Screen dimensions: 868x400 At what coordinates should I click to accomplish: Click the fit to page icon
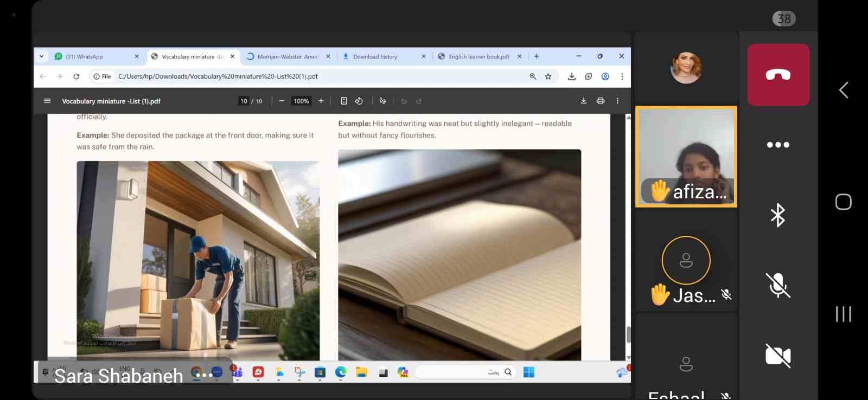(x=343, y=101)
